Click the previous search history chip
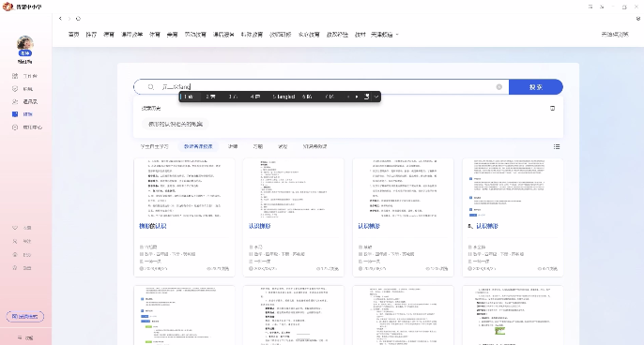 176,124
